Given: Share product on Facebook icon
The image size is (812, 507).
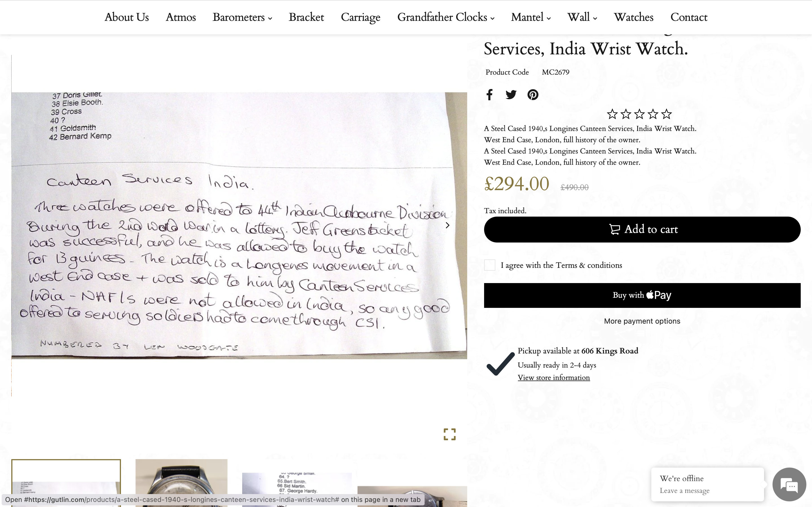Looking at the screenshot, I should click(x=489, y=95).
